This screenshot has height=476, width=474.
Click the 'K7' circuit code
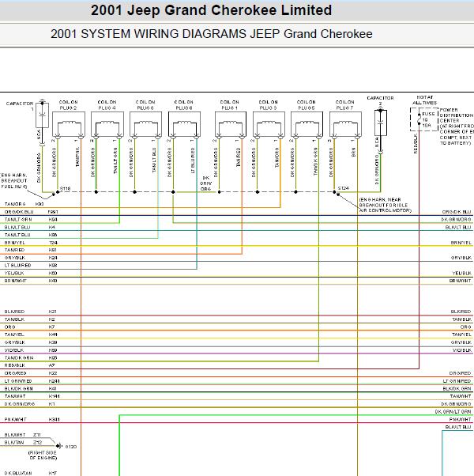pos(51,327)
